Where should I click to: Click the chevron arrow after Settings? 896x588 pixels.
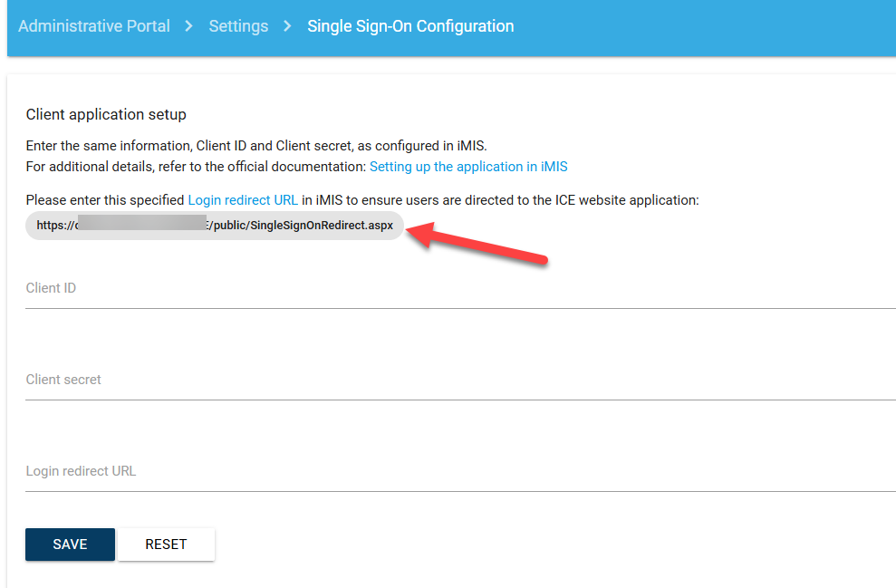click(287, 26)
